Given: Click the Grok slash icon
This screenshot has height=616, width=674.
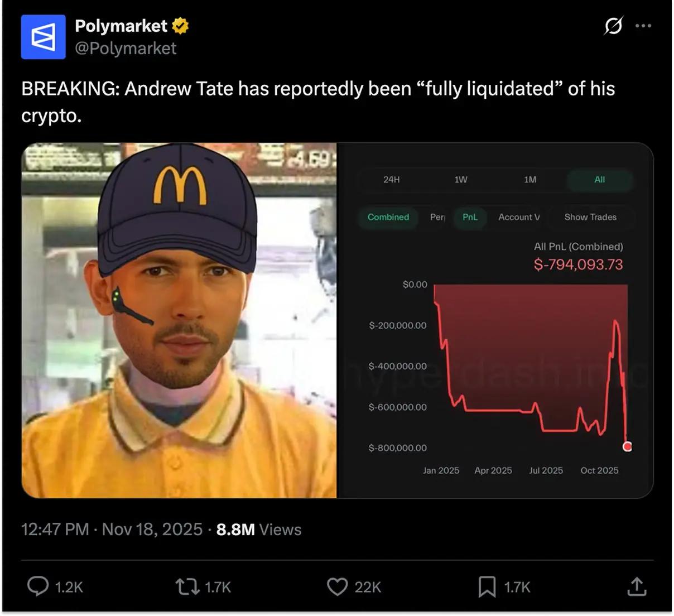Looking at the screenshot, I should (x=613, y=26).
